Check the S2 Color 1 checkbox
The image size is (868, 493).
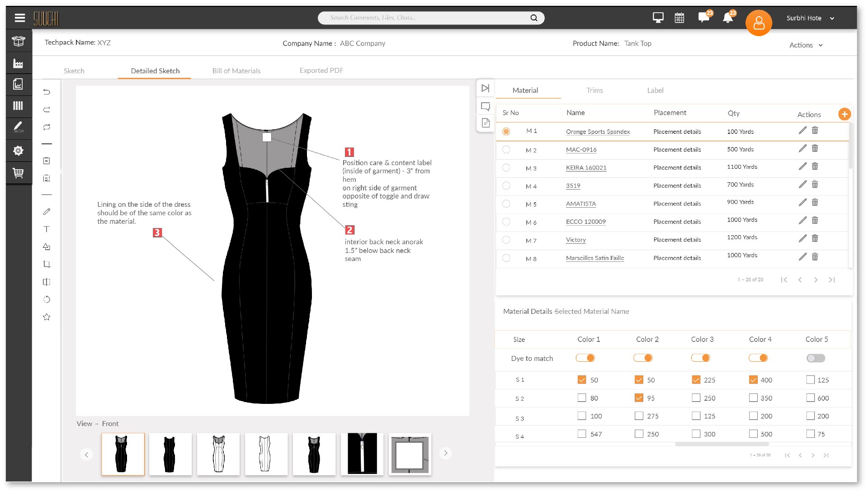click(582, 398)
